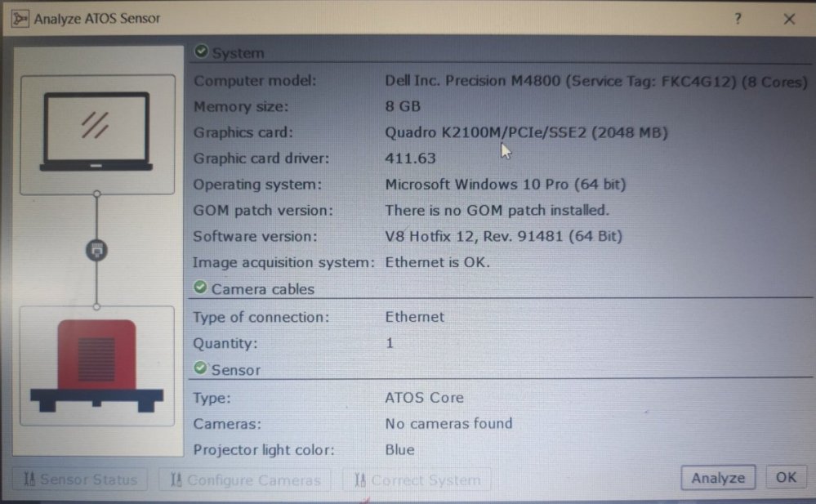Click the Ethernet connector icon between laptop and sensor
The width and height of the screenshot is (816, 504).
[97, 251]
